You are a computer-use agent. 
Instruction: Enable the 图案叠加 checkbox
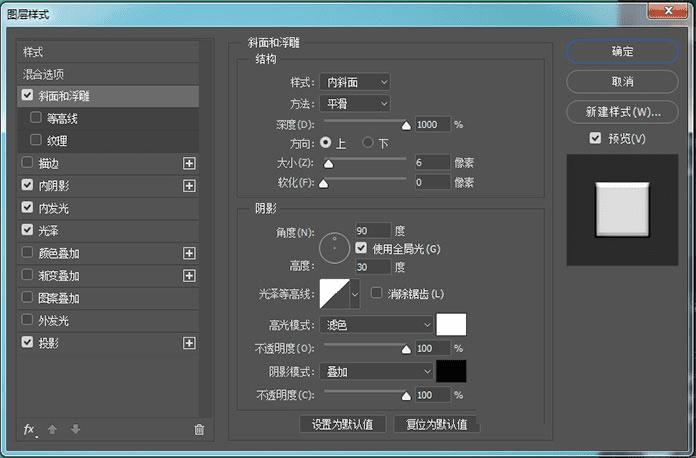click(28, 297)
